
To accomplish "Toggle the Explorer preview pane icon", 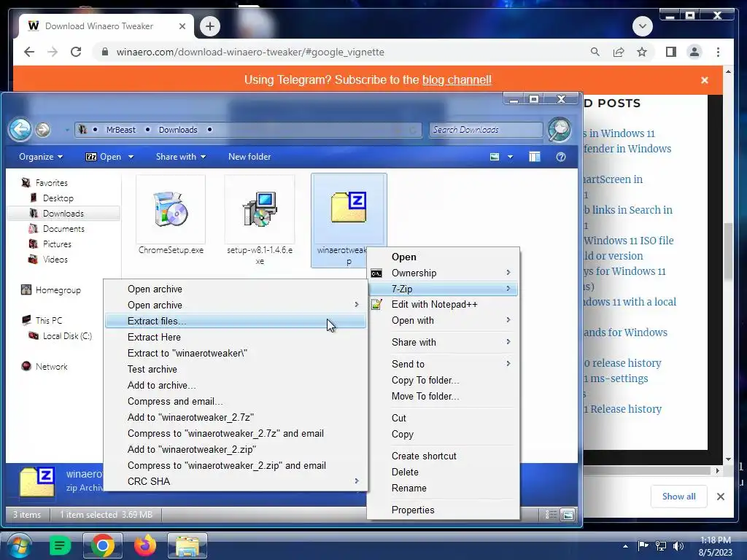I will pos(535,157).
